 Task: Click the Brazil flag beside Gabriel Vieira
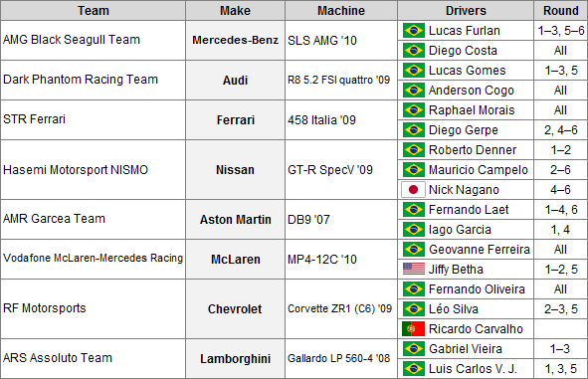[x=414, y=348]
